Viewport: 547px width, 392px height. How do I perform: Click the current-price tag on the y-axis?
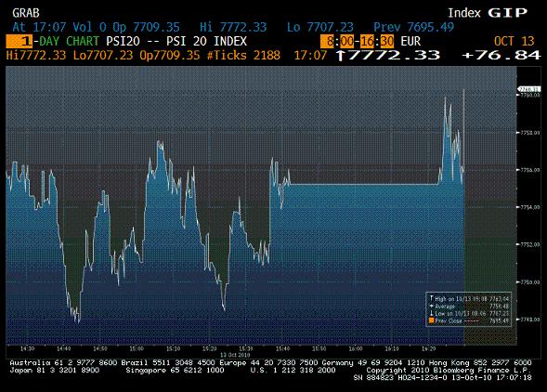528,89
